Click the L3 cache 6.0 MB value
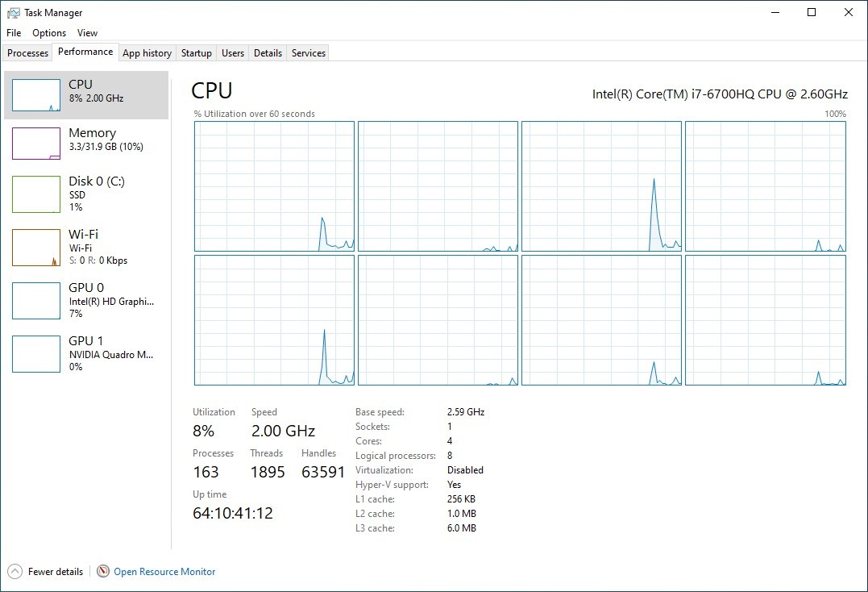The image size is (868, 592). tap(461, 528)
